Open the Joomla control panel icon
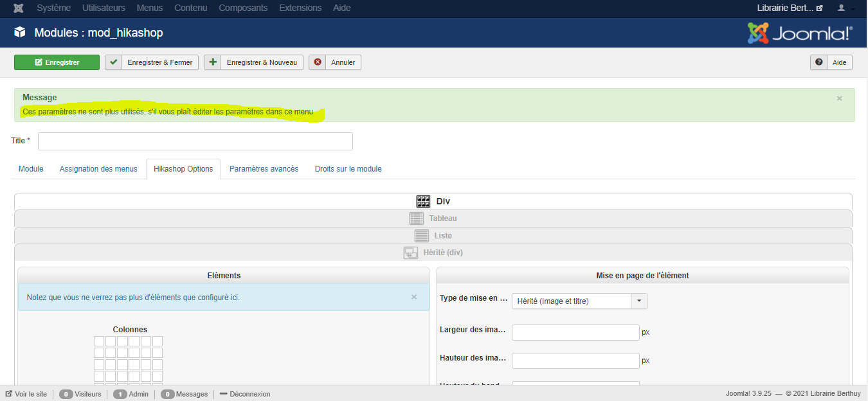 [x=19, y=8]
